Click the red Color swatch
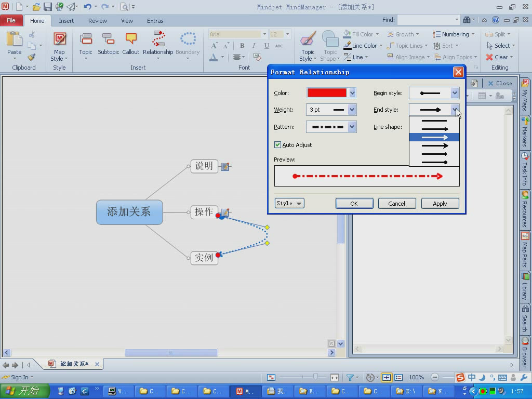The height and width of the screenshot is (399, 532). [327, 93]
